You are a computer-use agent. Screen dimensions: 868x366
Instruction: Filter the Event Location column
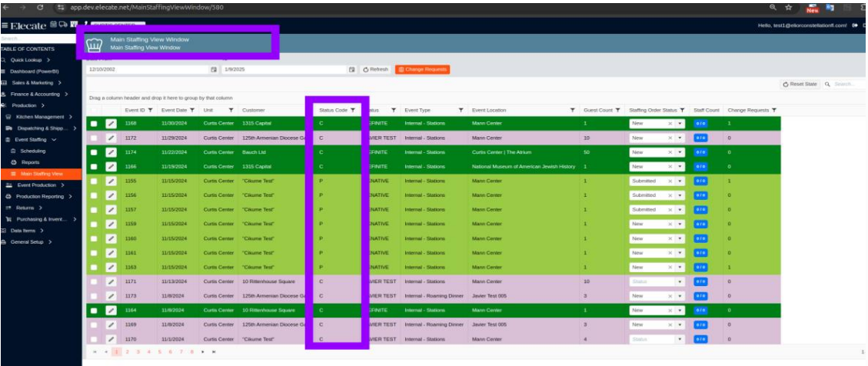tap(573, 110)
